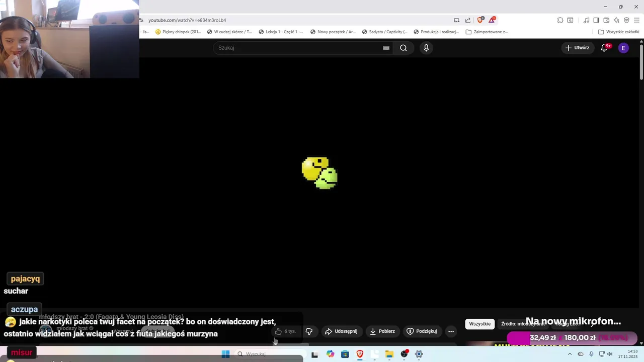Click the VPN shield icon
Screen dimensions: 644x362
[x=626, y=20]
